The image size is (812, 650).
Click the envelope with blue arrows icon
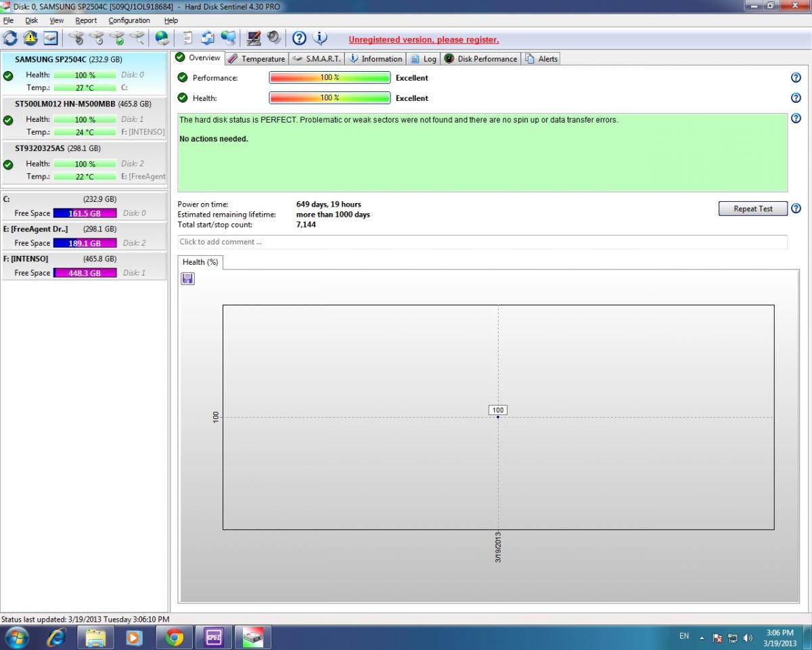click(208, 38)
